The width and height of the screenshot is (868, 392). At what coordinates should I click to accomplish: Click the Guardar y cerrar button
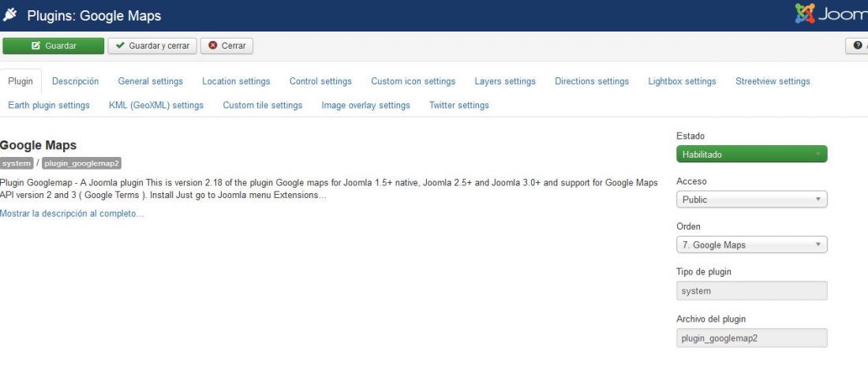(152, 46)
